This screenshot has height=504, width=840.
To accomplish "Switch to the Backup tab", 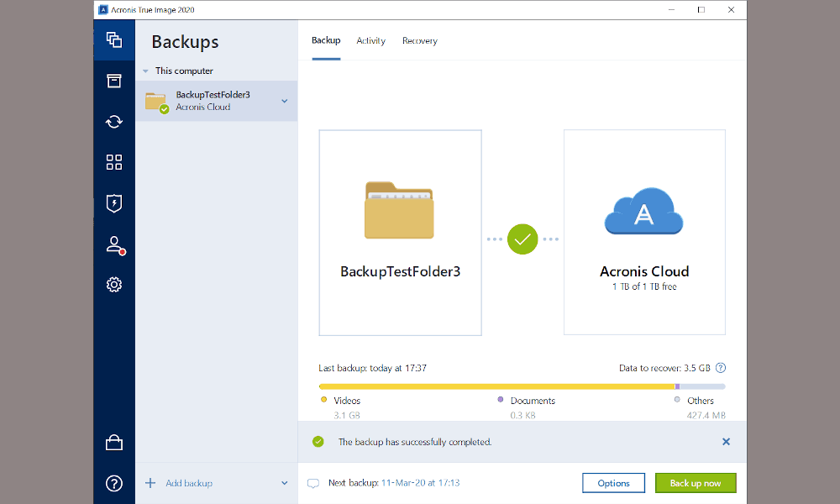I will click(326, 40).
